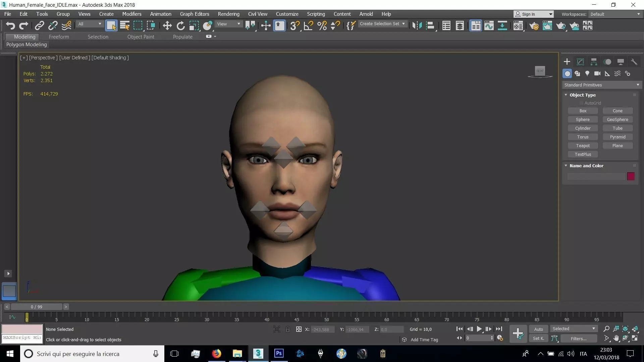Click the time slider 0 / 99

click(37, 307)
